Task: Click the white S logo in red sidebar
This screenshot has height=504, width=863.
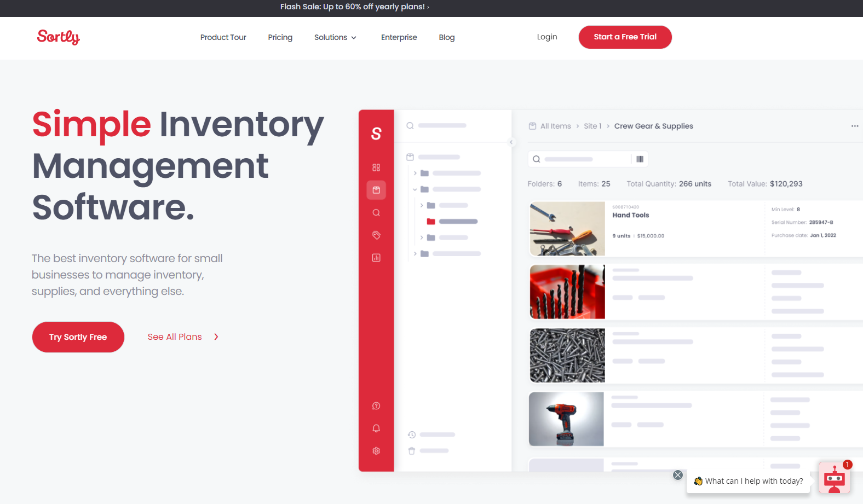Action: tap(376, 134)
